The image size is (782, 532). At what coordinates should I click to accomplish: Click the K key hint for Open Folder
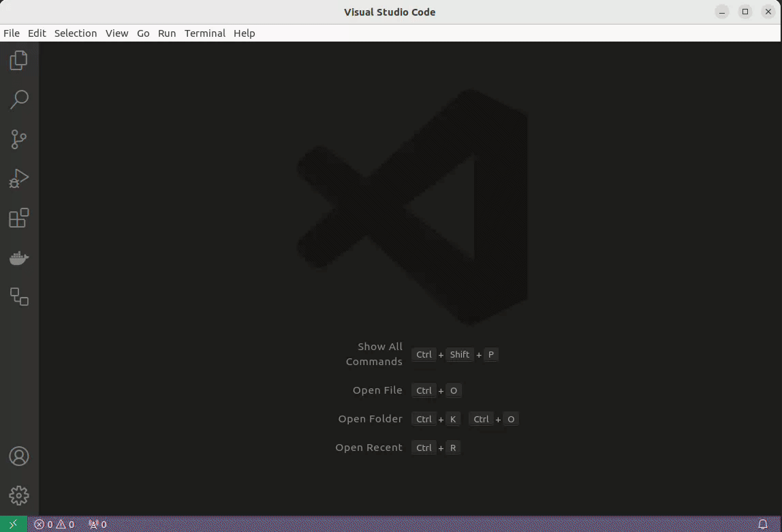(x=453, y=419)
